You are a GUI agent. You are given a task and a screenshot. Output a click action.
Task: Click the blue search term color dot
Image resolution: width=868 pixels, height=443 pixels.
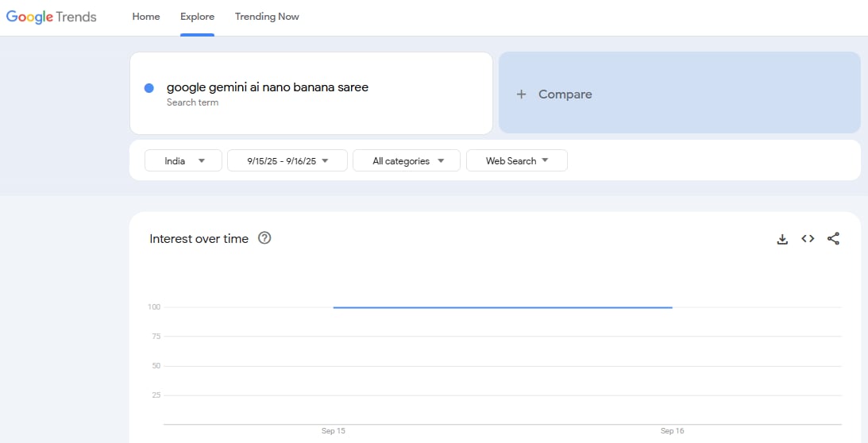click(149, 88)
